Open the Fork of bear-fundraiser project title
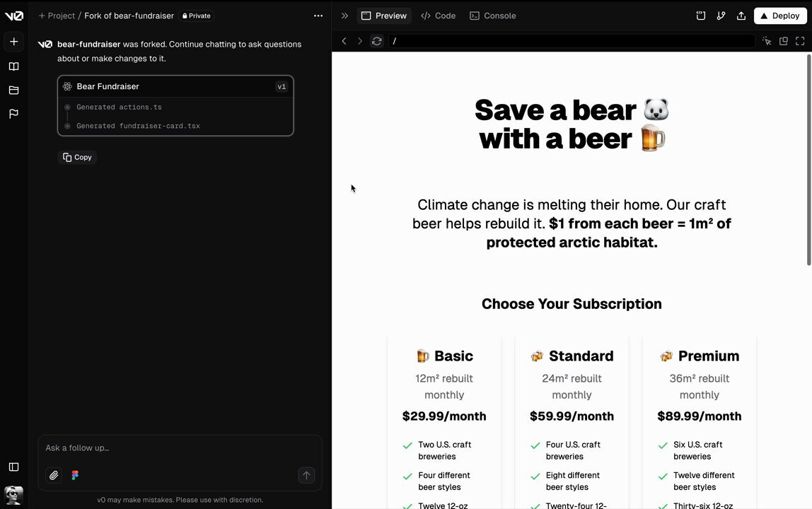Viewport: 812px width, 509px height. pyautogui.click(x=129, y=16)
